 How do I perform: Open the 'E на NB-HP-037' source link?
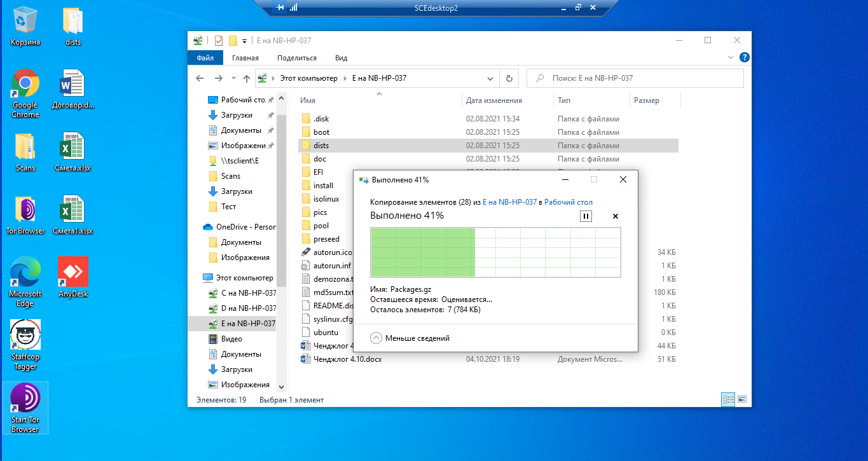(x=509, y=202)
